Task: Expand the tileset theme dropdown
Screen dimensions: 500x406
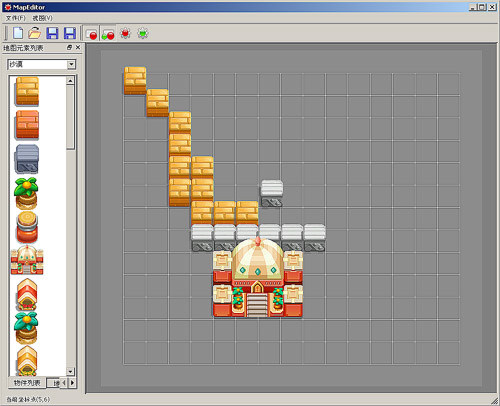Action: click(71, 64)
